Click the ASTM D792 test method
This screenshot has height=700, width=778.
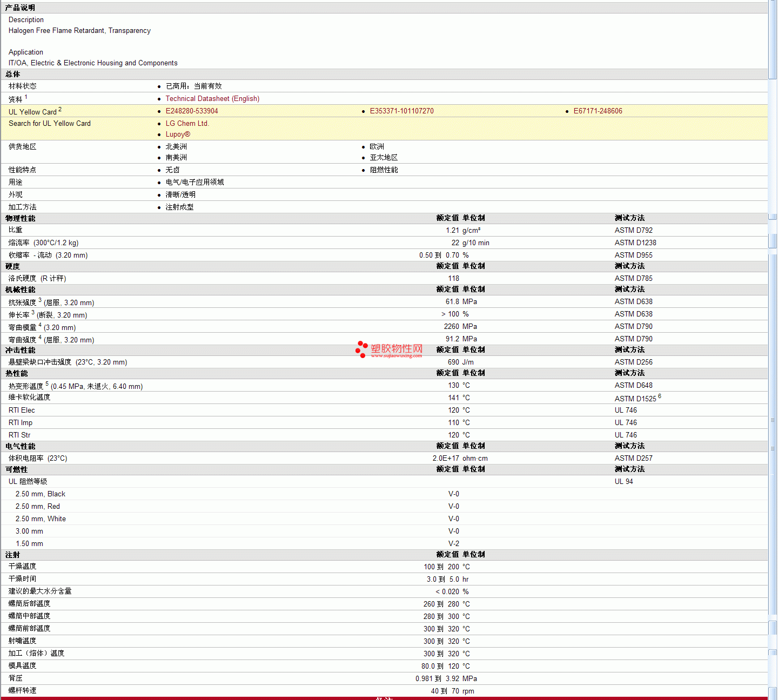point(634,231)
